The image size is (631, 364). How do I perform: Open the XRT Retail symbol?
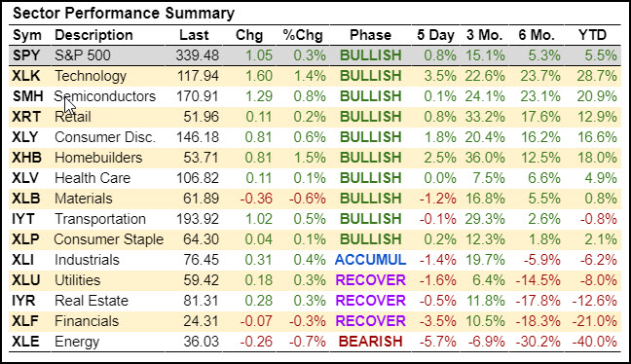[x=26, y=117]
